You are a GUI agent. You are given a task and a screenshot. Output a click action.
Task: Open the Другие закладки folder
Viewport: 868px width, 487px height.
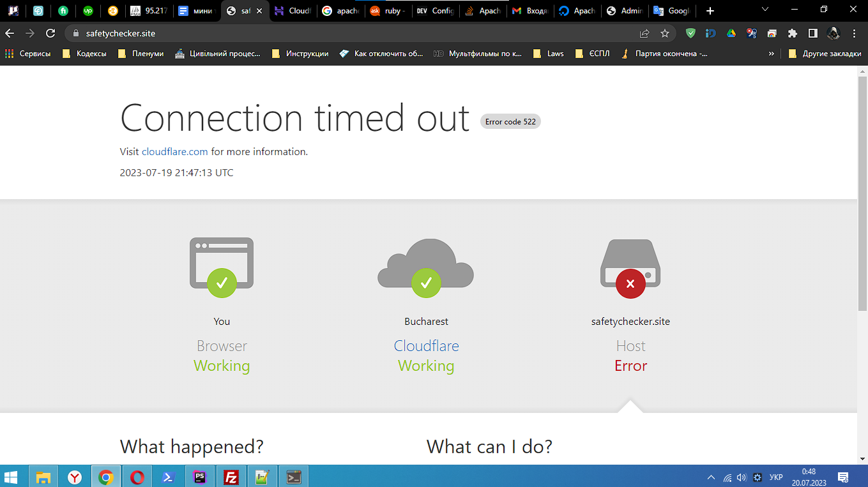825,54
